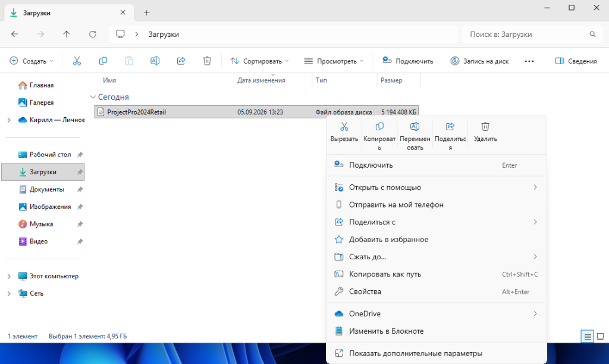Viewport: 609px width, 364px height.
Task: Select Удалить in the context menu
Action: [485, 132]
